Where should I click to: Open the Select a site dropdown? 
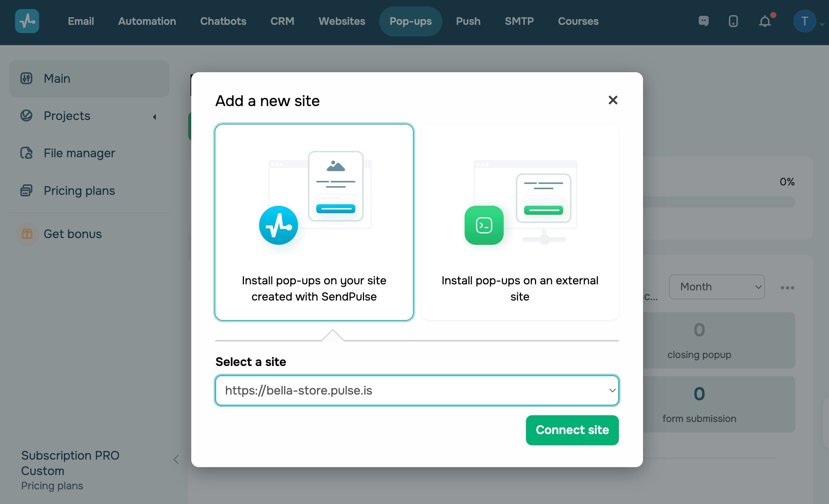(x=417, y=390)
